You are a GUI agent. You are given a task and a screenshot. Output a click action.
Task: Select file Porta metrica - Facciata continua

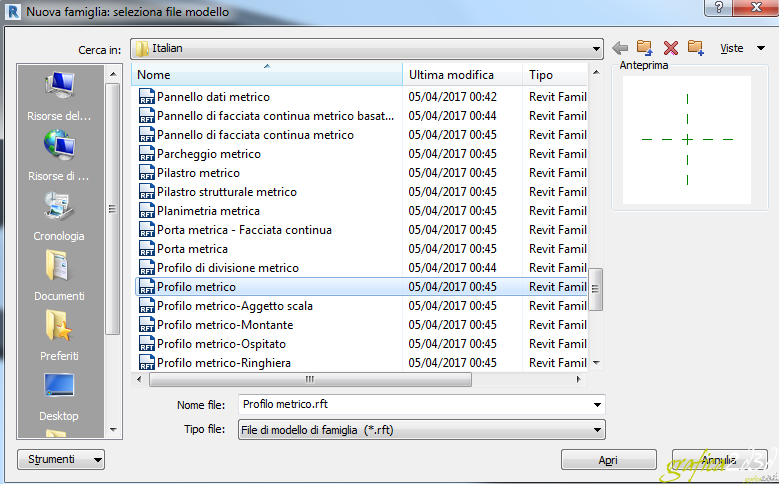[244, 230]
